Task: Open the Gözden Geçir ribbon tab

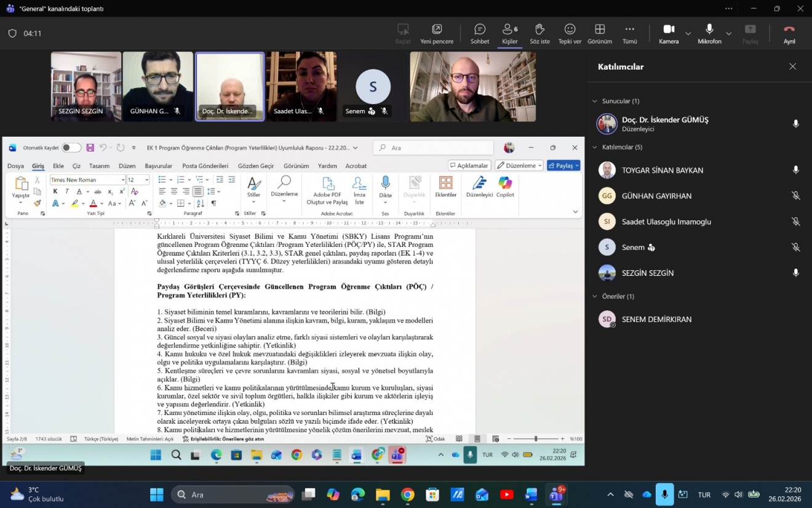Action: click(256, 166)
